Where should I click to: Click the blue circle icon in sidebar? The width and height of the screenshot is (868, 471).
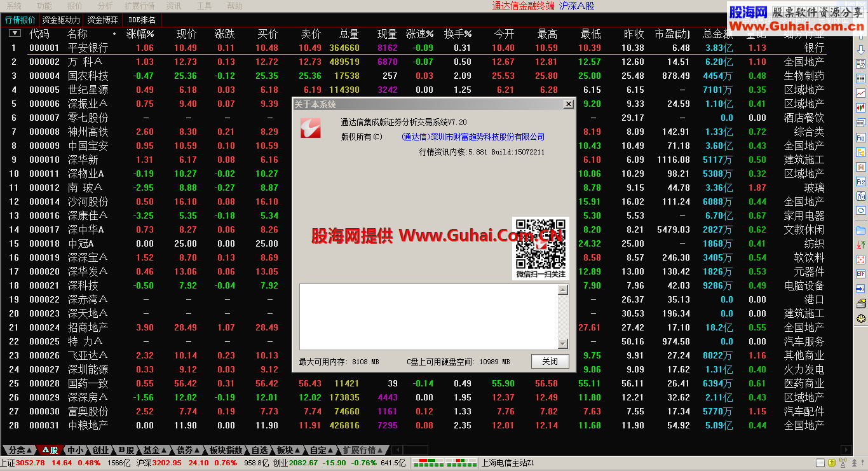coord(861,210)
